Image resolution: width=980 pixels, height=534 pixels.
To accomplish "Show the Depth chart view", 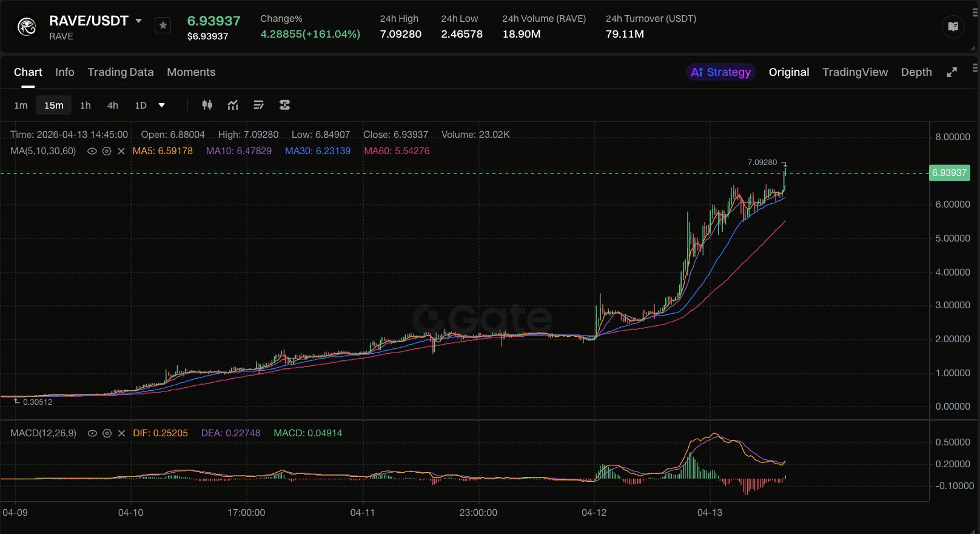I will (x=916, y=72).
